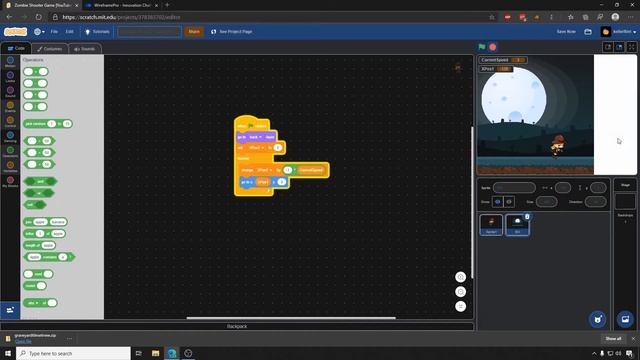640x360 pixels.
Task: Click the 'pick random' operator block
Action: point(48,124)
